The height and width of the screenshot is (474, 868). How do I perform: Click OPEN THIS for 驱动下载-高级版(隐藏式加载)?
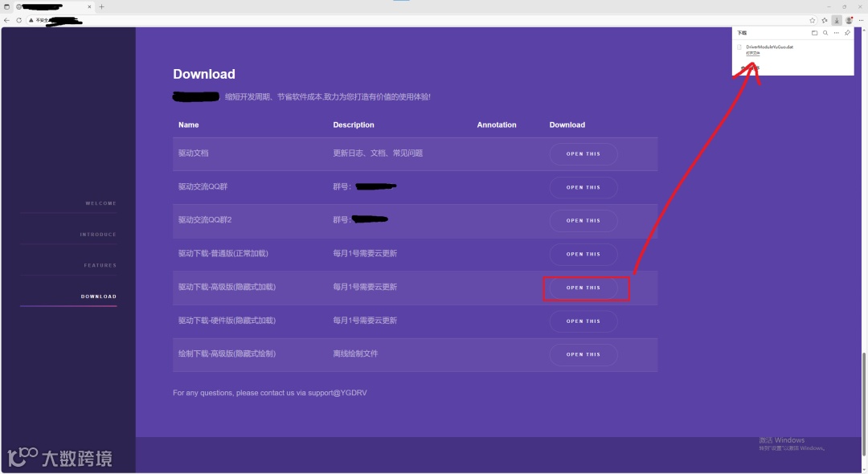583,288
